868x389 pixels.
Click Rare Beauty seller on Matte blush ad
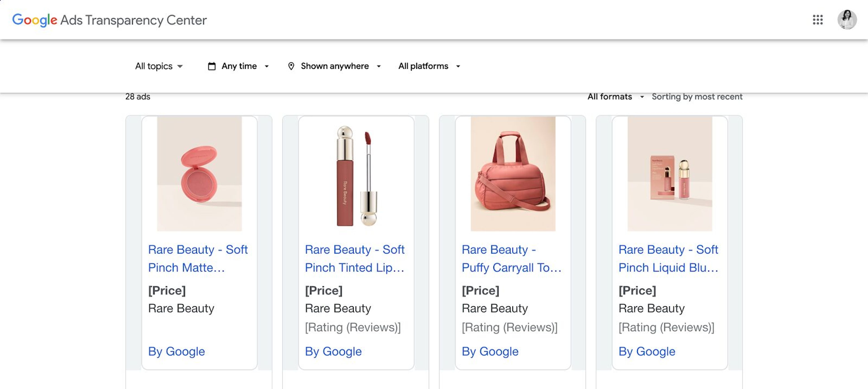(x=181, y=308)
